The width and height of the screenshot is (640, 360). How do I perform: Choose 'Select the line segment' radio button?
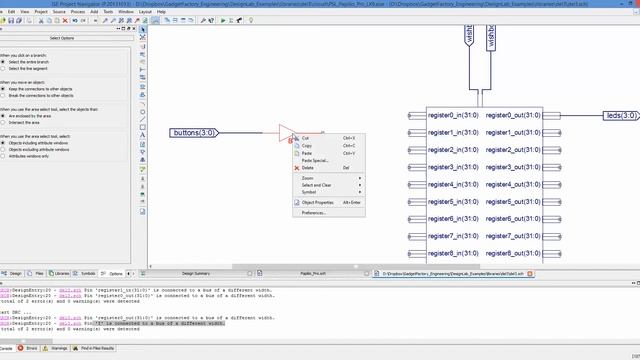click(x=3, y=69)
